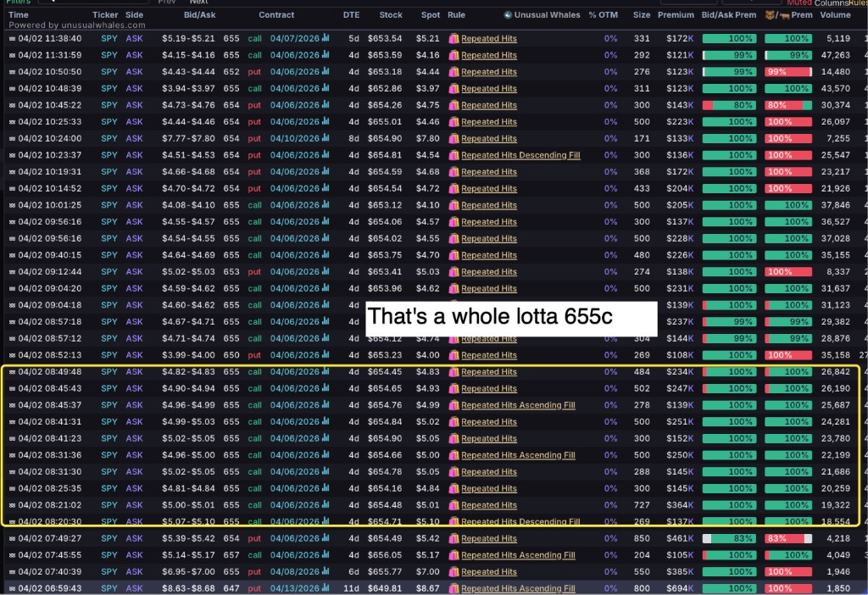Sort by the Size column header
Screen dimensions: 868x595
click(642, 15)
